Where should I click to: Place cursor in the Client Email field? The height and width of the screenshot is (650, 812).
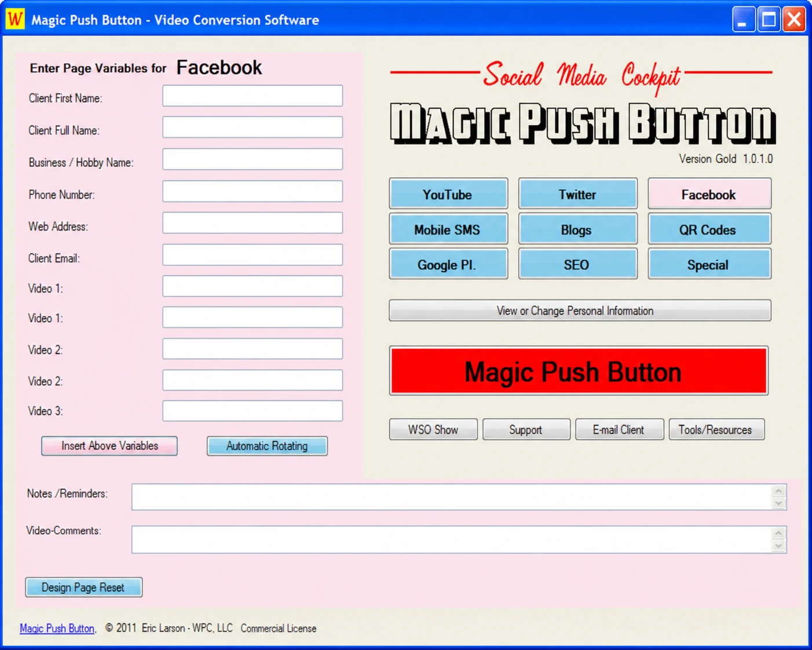tap(253, 255)
